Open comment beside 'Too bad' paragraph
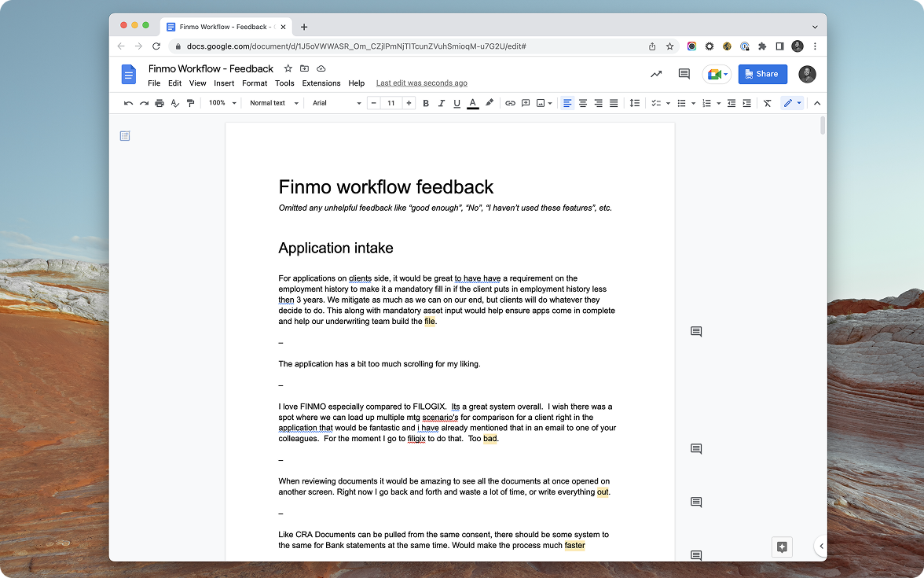Screen dimensions: 924x578 pyautogui.click(x=696, y=449)
